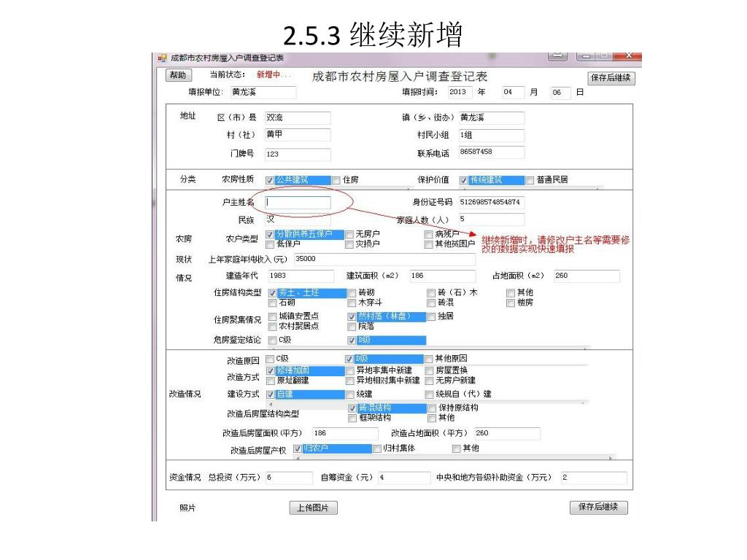Click the empty 户主姓名 field

click(298, 203)
